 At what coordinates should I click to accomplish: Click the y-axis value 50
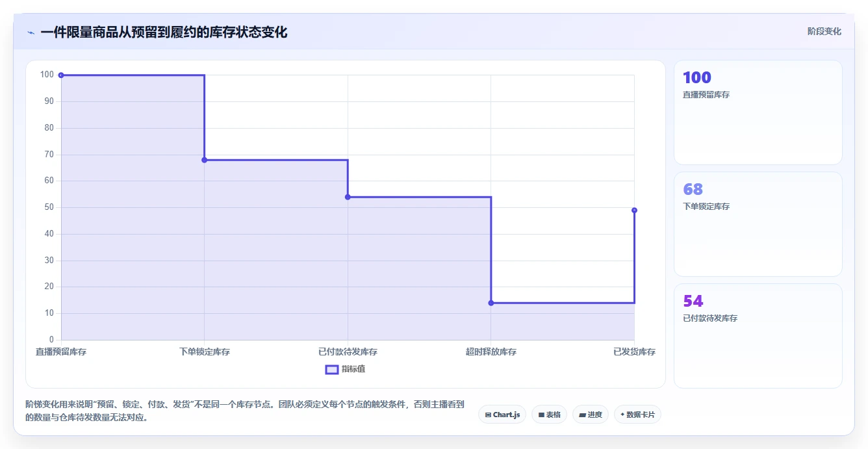[49, 207]
